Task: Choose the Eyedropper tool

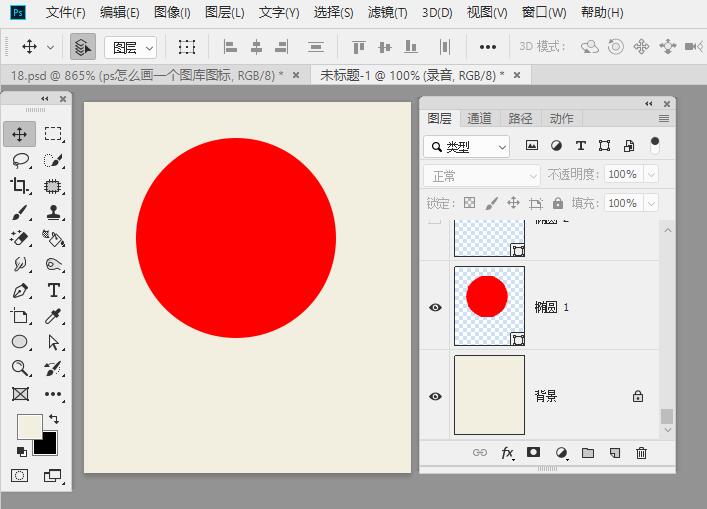Action: (x=53, y=317)
